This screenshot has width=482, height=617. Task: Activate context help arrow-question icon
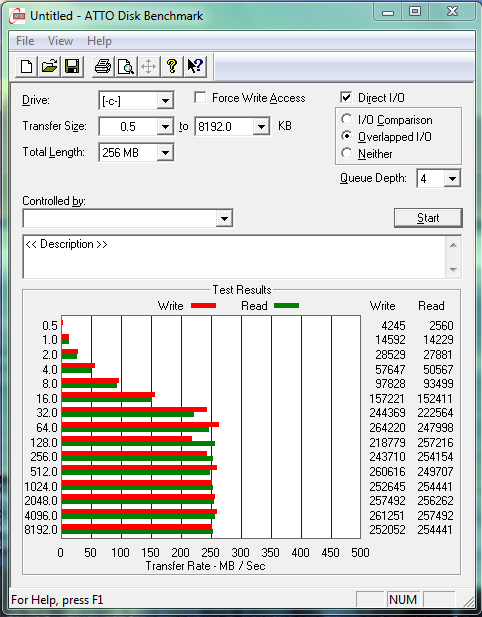(195, 66)
